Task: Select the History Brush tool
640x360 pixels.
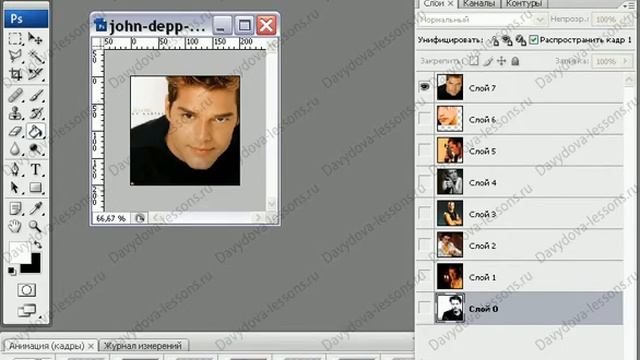Action: tap(36, 113)
